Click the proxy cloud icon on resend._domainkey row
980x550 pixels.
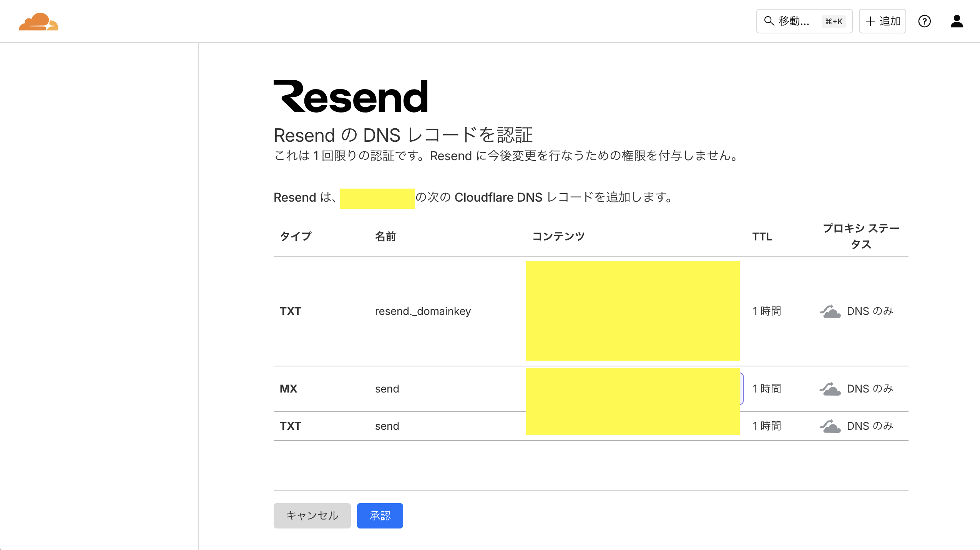[829, 311]
